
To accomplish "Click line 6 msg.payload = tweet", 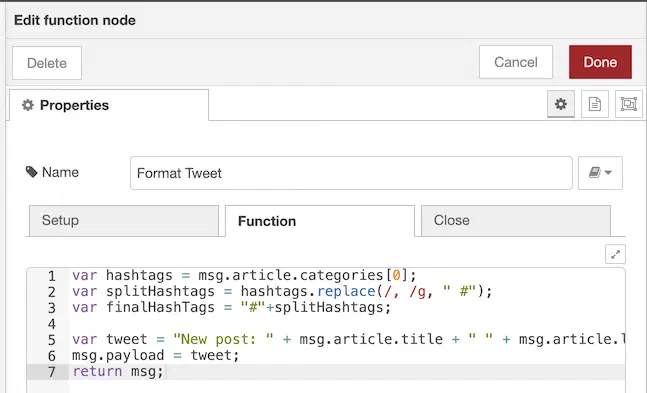I will pos(156,355).
